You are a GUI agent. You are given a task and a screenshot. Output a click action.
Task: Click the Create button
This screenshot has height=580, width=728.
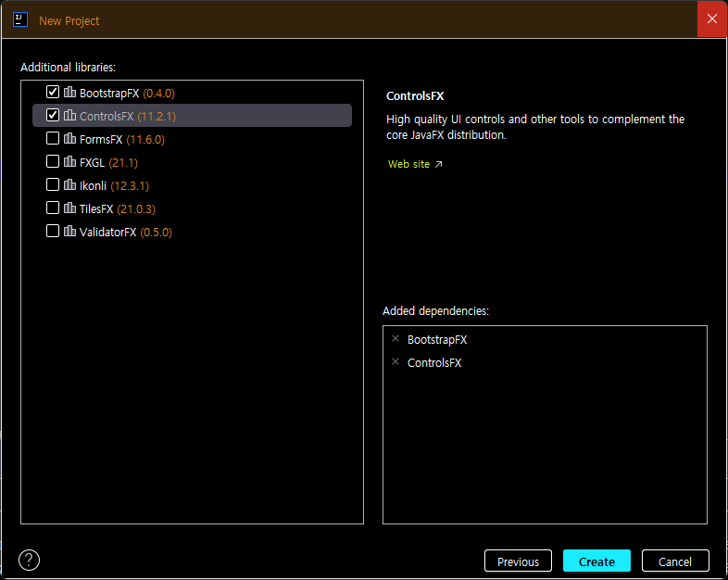click(x=596, y=561)
